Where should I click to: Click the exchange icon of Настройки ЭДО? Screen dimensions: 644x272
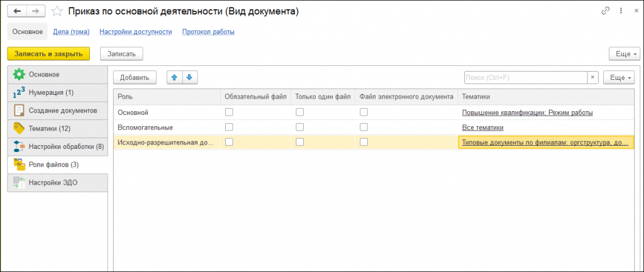coord(18,183)
